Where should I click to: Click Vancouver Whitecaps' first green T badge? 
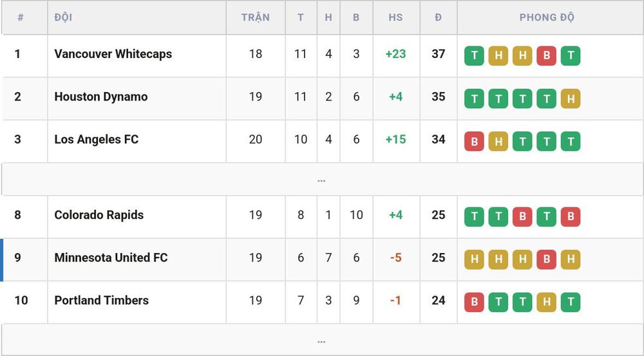click(x=474, y=55)
